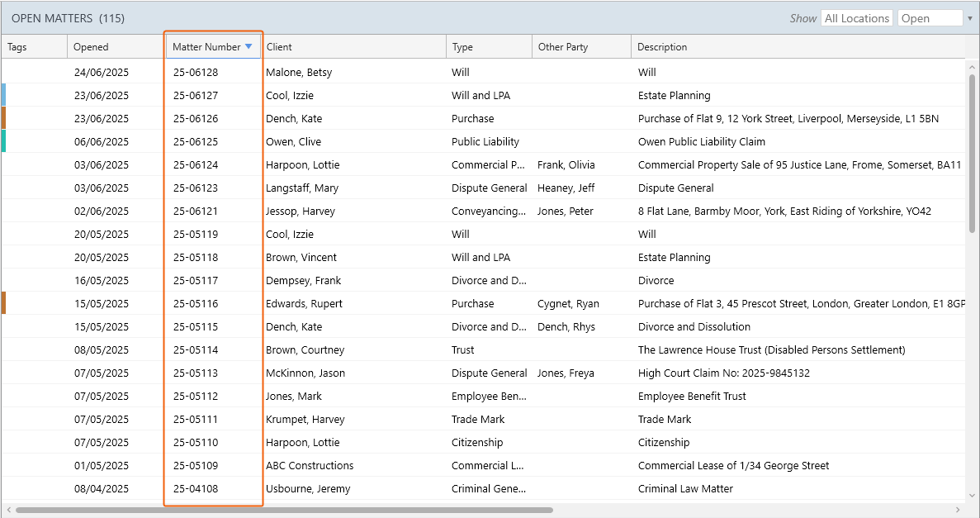The height and width of the screenshot is (518, 980).
Task: Click other party Dench, Rhys
Action: 566,326
